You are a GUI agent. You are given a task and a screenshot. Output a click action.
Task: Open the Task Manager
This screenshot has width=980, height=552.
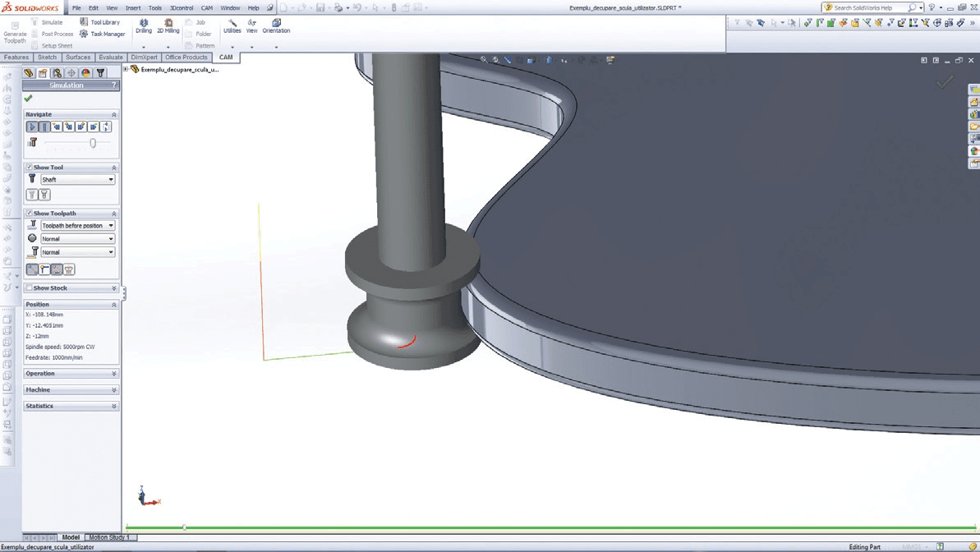pos(102,34)
